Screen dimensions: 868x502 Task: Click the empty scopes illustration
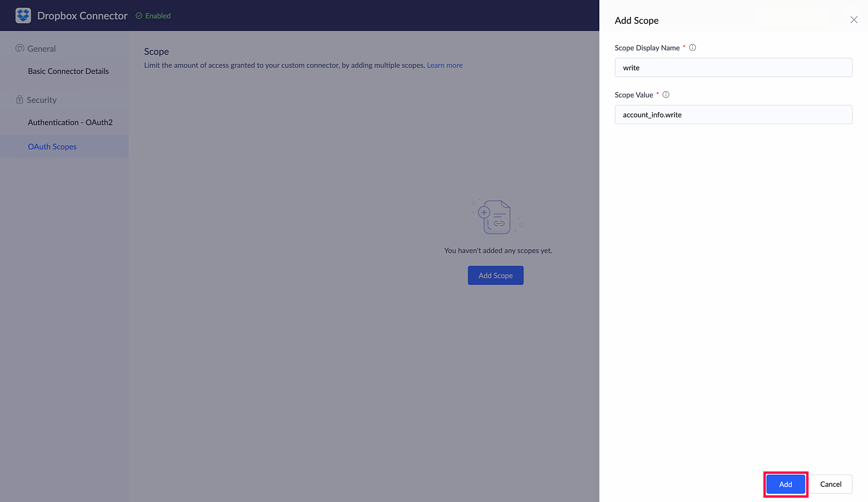click(497, 216)
